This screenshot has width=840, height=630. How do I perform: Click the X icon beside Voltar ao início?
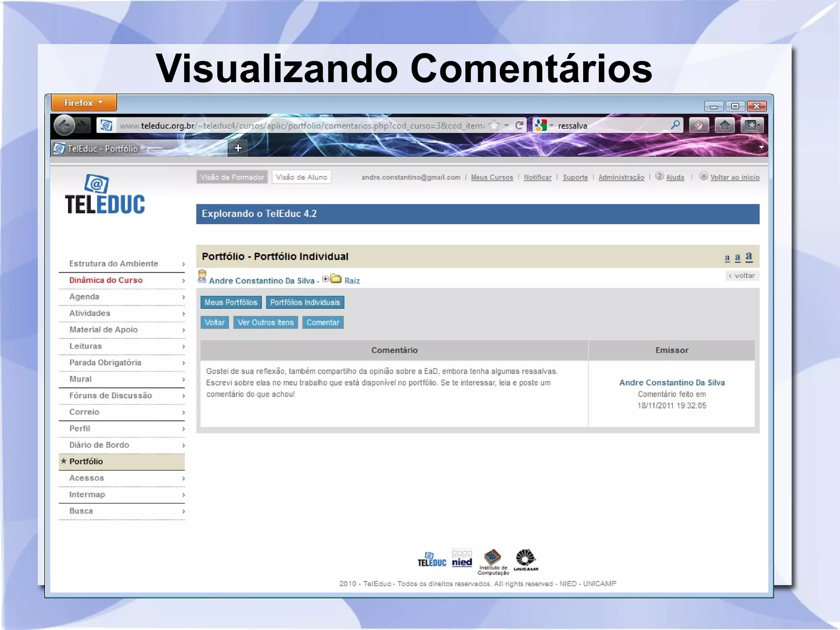click(703, 176)
